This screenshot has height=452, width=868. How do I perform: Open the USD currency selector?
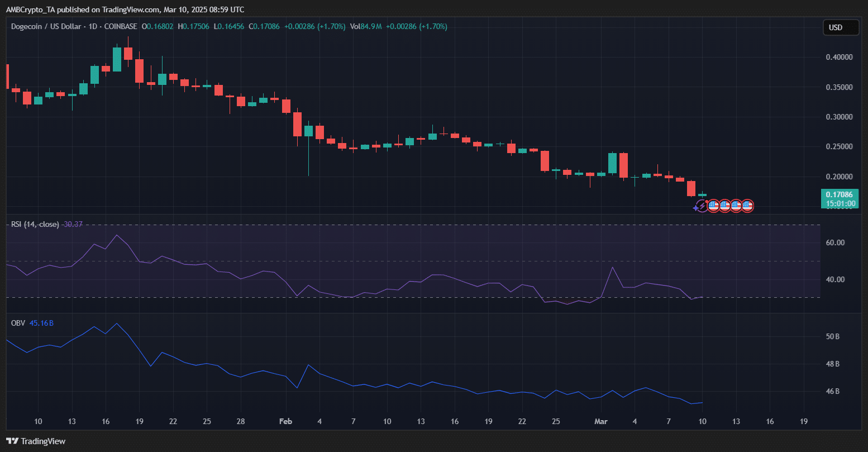click(841, 27)
